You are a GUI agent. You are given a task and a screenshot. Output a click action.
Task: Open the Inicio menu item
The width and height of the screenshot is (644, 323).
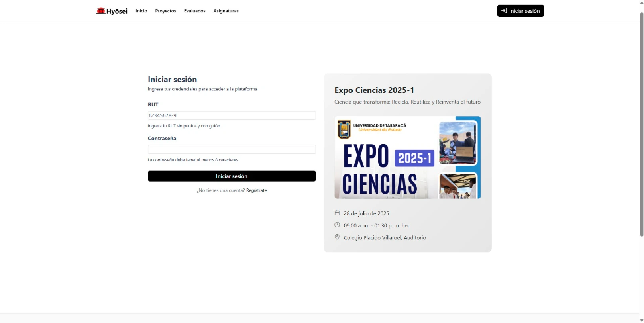[141, 11]
